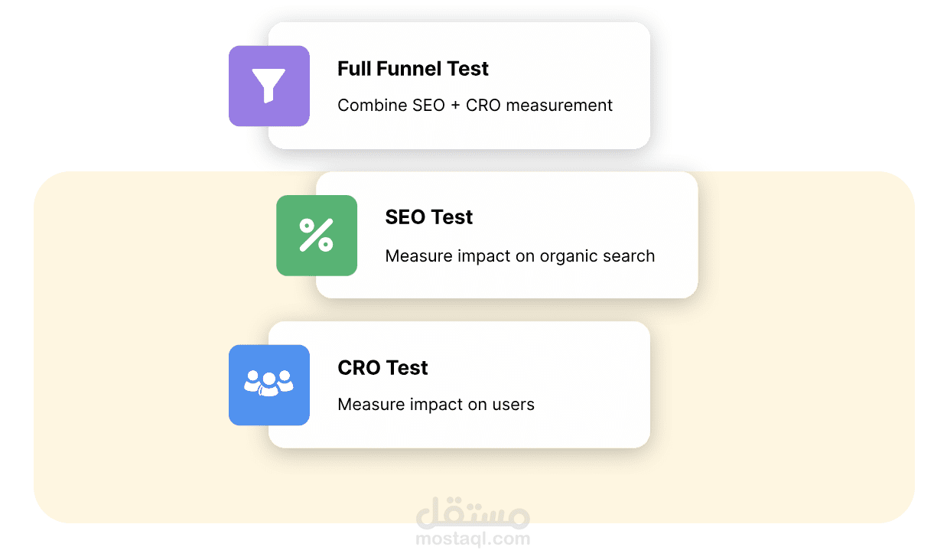Click 'Measure impact on organic search' text
947x560 pixels.
pos(520,256)
